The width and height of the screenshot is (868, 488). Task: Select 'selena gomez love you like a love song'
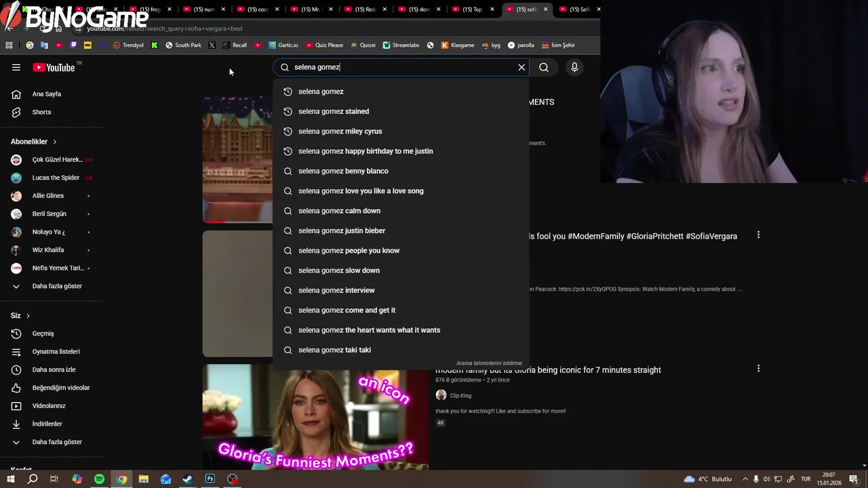(x=401, y=190)
